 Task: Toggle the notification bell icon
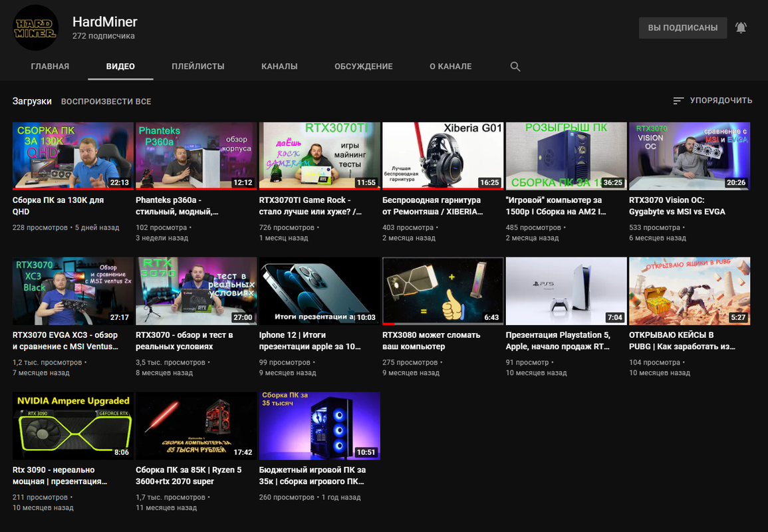tap(741, 28)
